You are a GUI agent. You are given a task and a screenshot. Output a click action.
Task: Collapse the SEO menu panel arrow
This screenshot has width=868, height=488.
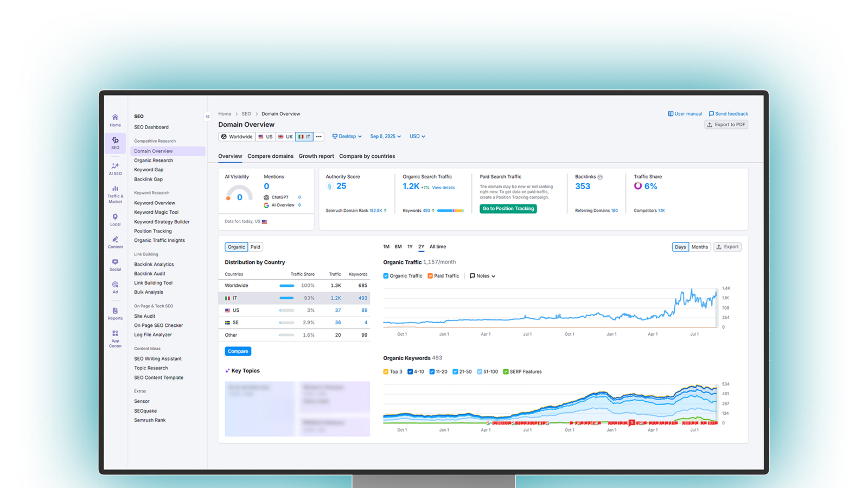coord(207,117)
